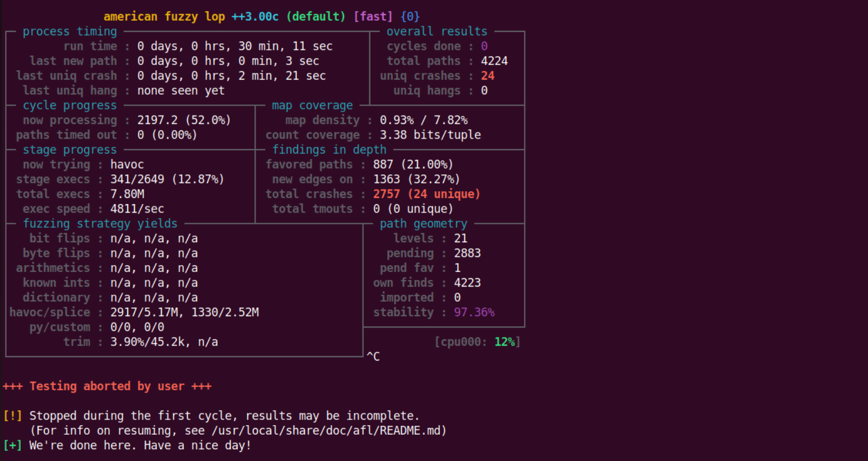The width and height of the screenshot is (868, 461).
Task: Click the cpu000 usage indicator
Action: [x=477, y=342]
